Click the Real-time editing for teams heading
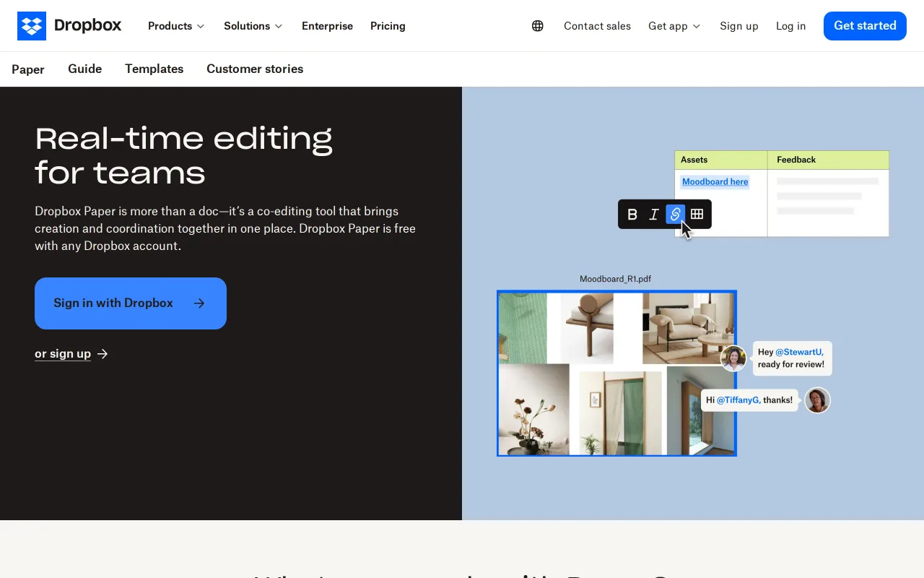Screen dimensions: 924x578 pyautogui.click(x=184, y=155)
